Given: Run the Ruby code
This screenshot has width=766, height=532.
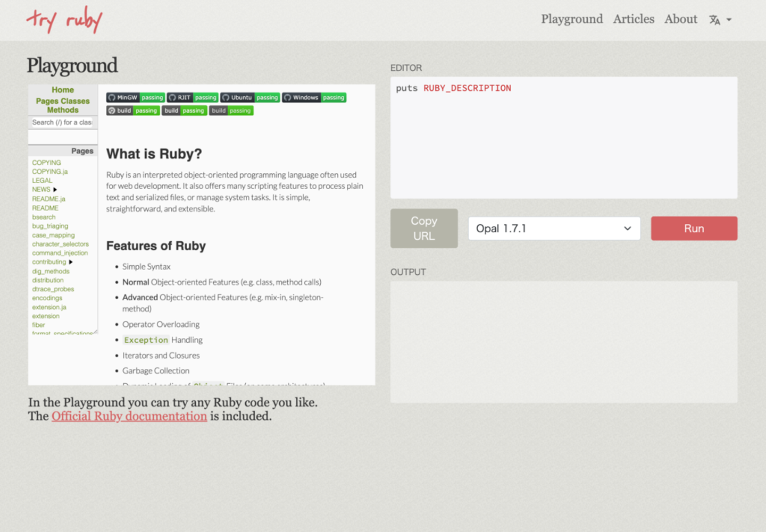Looking at the screenshot, I should [694, 229].
